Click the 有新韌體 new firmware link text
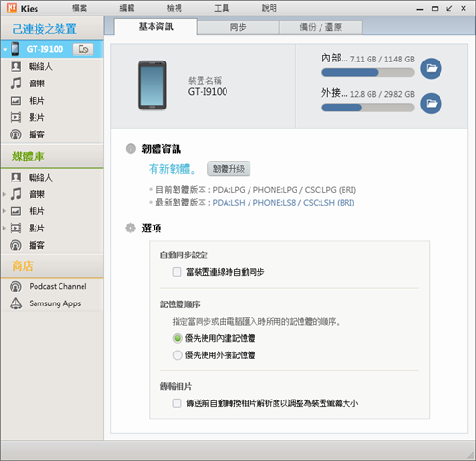The width and height of the screenshot is (476, 461). (172, 169)
